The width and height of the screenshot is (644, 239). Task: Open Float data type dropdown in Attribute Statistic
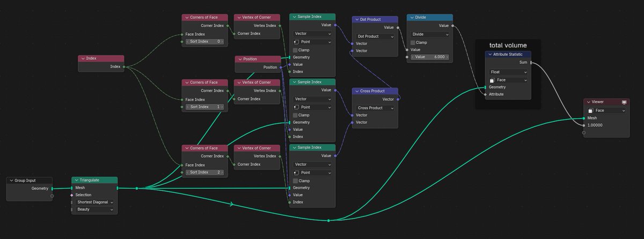pos(508,71)
